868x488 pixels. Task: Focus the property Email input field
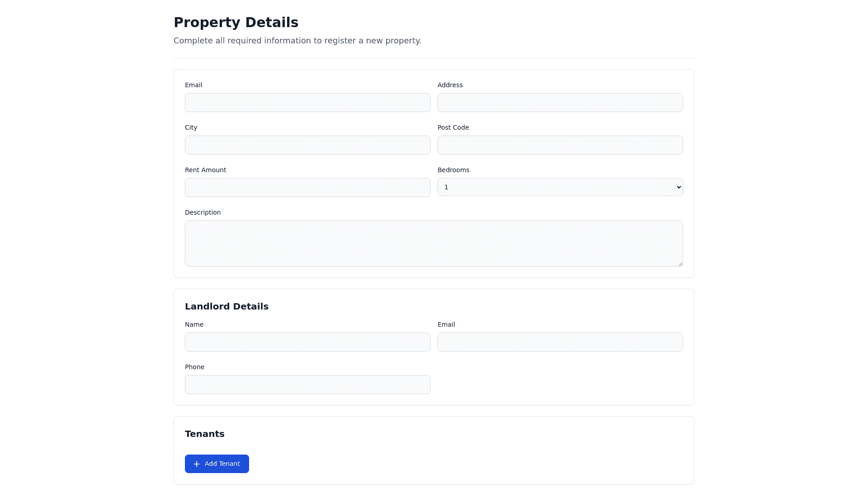(x=307, y=103)
